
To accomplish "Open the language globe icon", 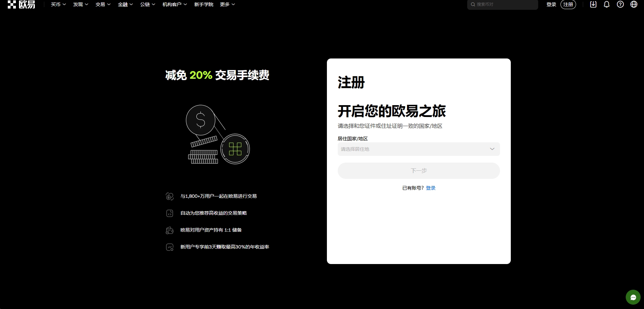I will (x=634, y=4).
